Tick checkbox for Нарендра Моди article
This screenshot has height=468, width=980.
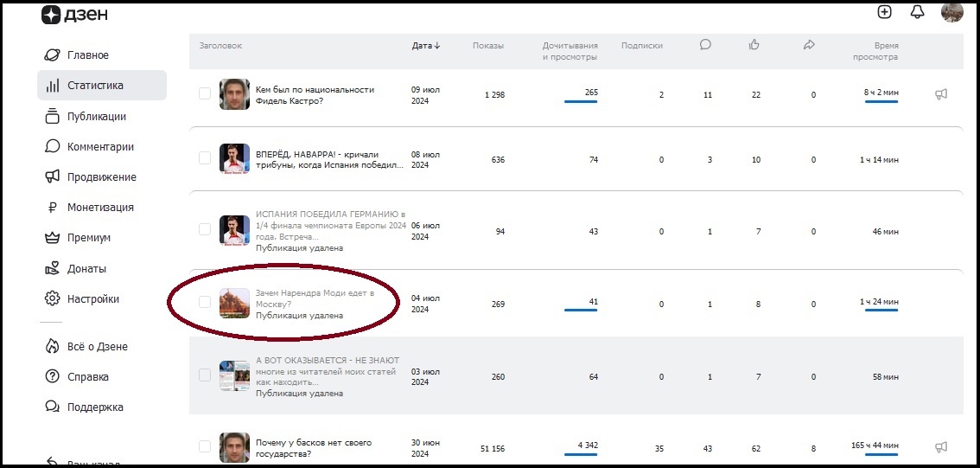point(204,302)
